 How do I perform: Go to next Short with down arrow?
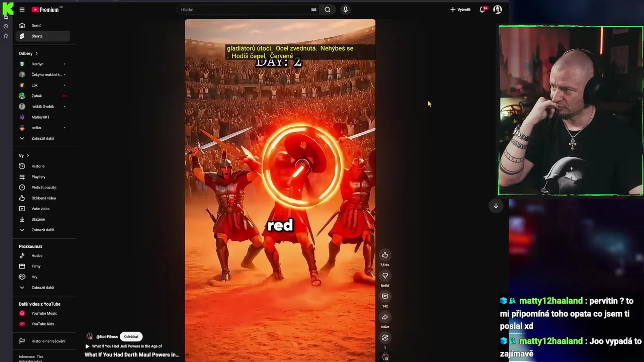[x=496, y=206]
